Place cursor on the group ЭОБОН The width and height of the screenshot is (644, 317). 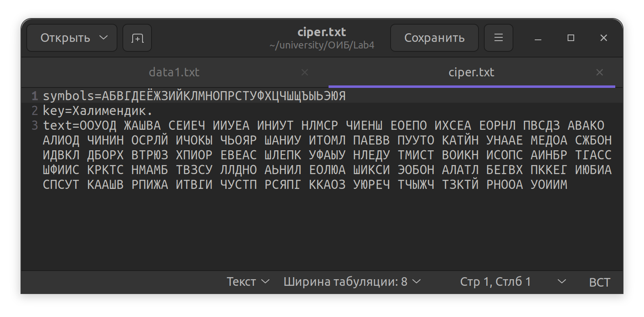tap(416, 170)
